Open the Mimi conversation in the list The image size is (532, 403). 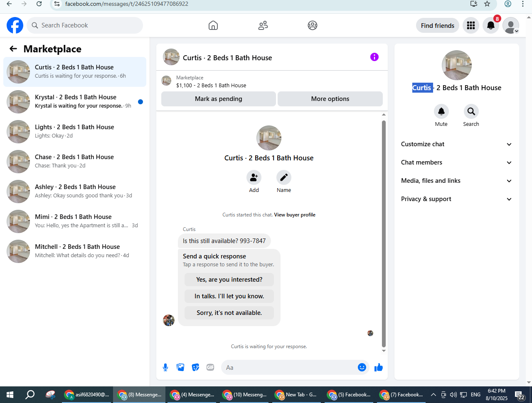pos(75,221)
